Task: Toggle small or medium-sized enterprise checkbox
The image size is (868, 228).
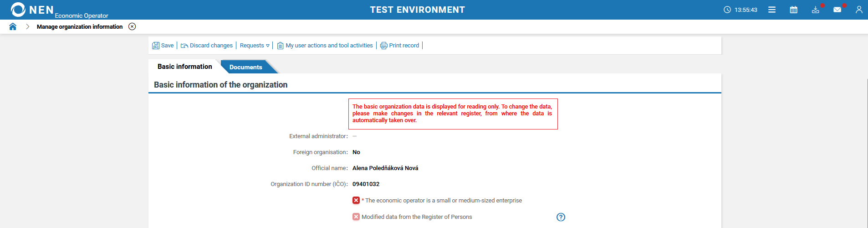Action: click(x=356, y=200)
